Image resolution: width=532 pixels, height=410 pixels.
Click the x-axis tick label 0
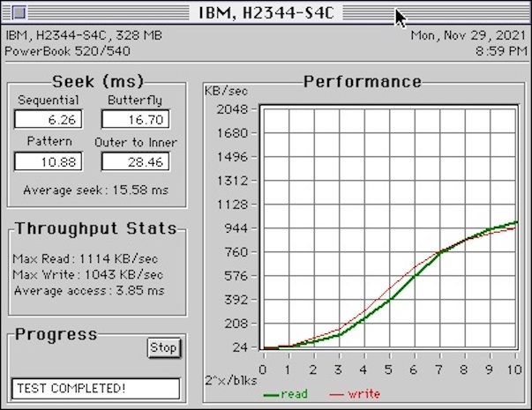click(x=263, y=369)
